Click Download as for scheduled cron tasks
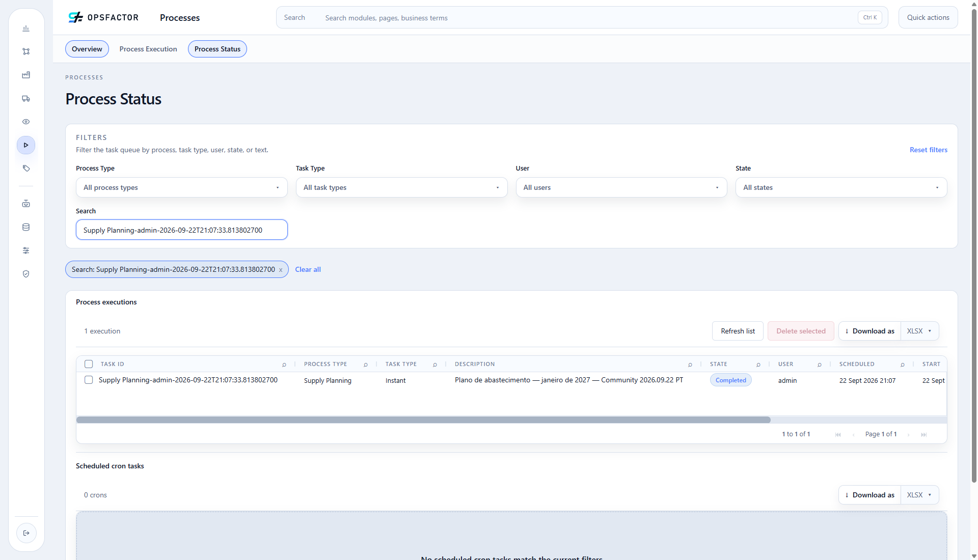 click(870, 495)
